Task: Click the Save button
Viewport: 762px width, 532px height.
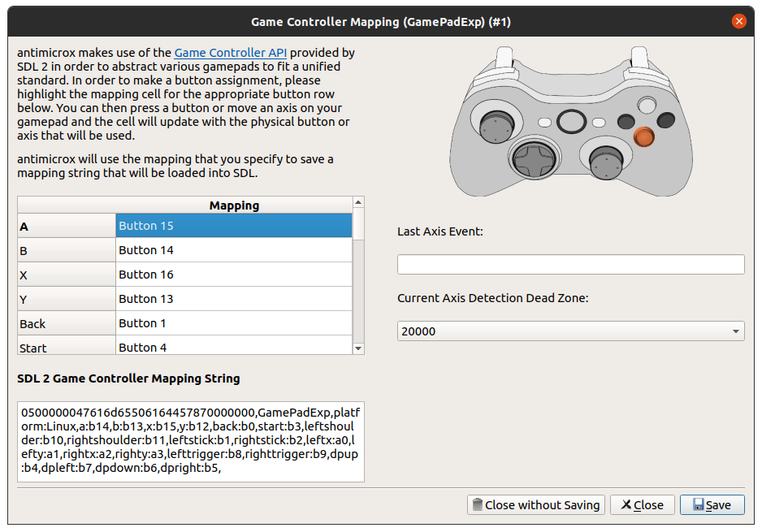Action: click(x=712, y=505)
